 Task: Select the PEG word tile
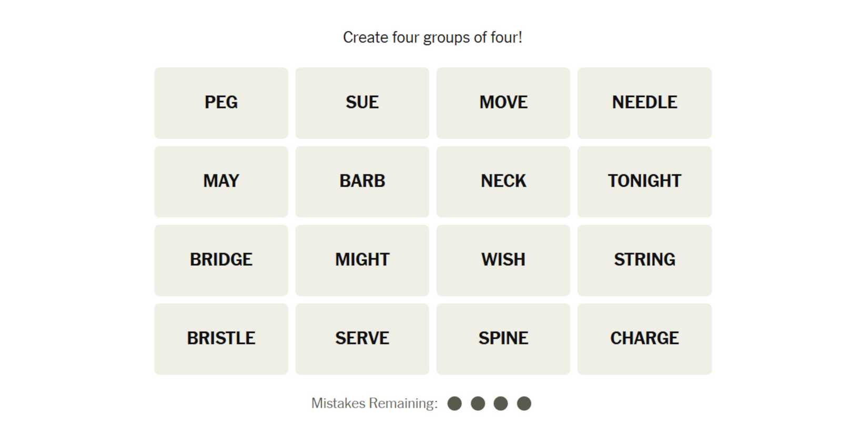click(x=221, y=103)
